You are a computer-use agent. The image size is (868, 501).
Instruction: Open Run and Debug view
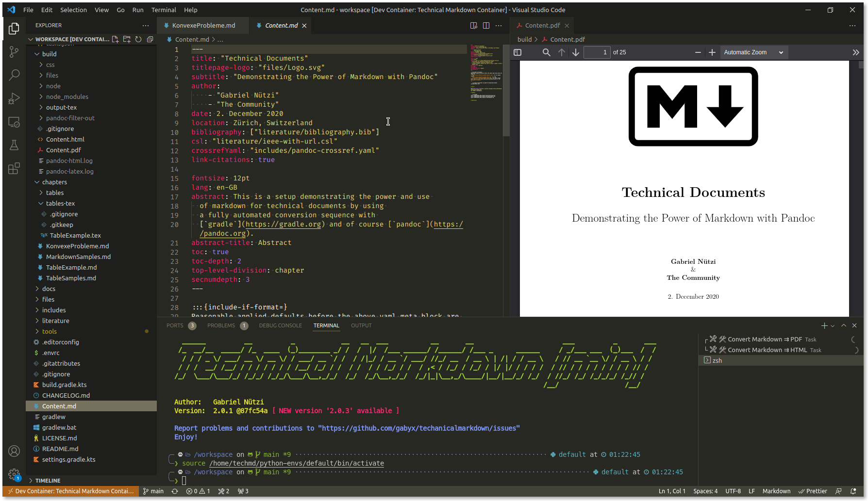click(x=14, y=98)
